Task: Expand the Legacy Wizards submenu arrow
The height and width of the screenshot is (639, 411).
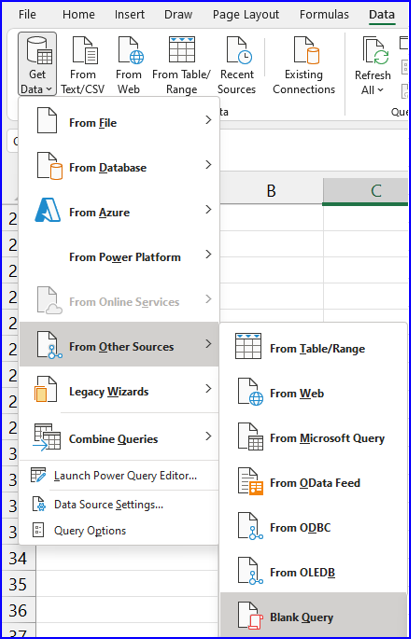Action: click(208, 389)
